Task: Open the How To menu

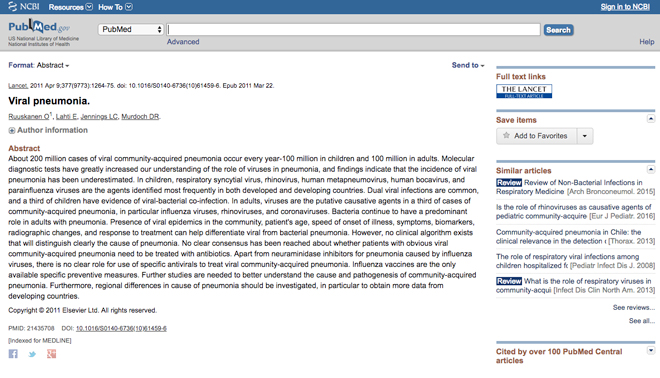Action: (x=115, y=7)
